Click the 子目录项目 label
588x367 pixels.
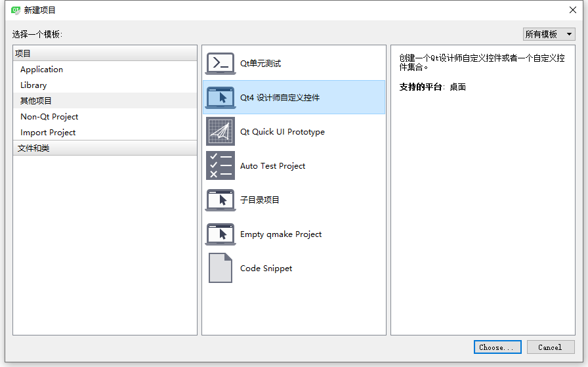[x=259, y=200]
